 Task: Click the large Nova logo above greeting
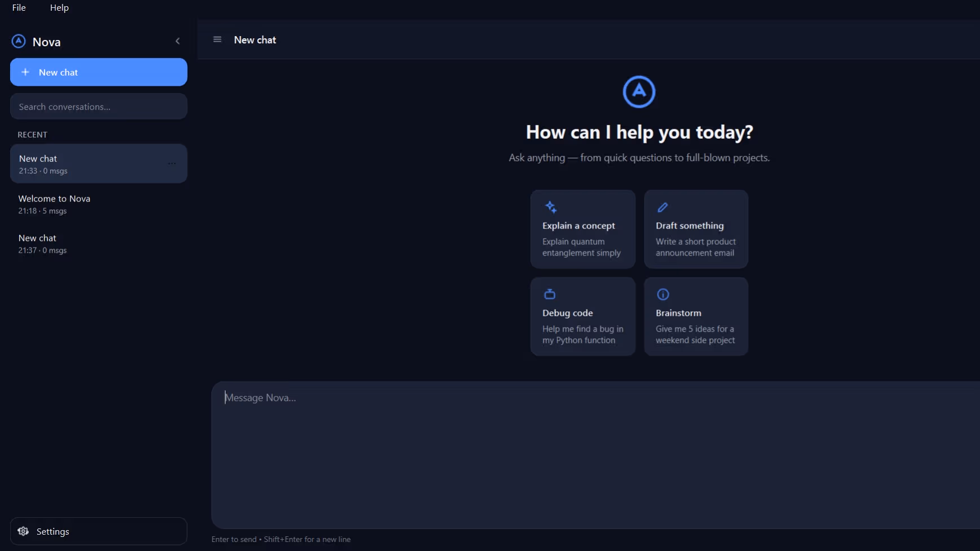pos(639,91)
